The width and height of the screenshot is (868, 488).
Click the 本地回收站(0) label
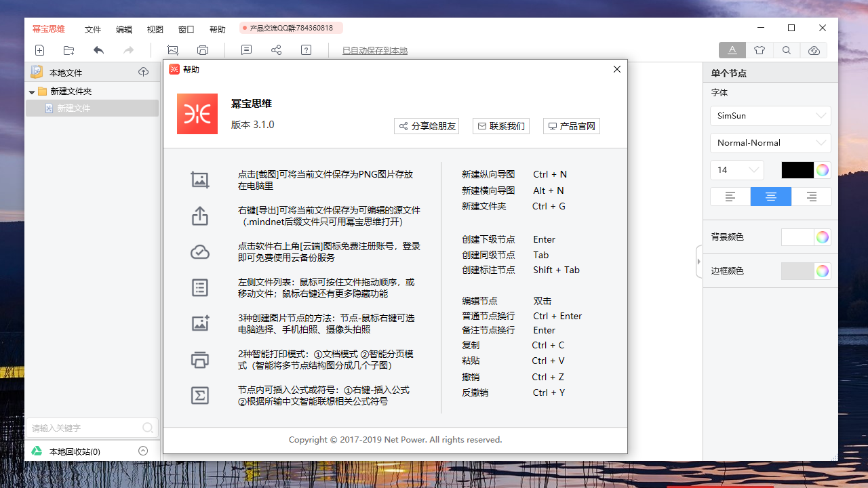pos(75,451)
